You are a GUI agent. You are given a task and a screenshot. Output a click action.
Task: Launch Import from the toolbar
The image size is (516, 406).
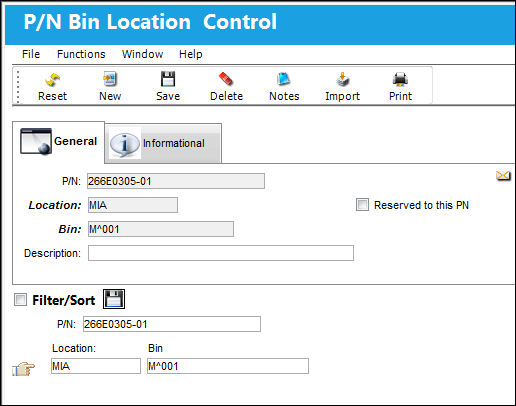pyautogui.click(x=342, y=79)
